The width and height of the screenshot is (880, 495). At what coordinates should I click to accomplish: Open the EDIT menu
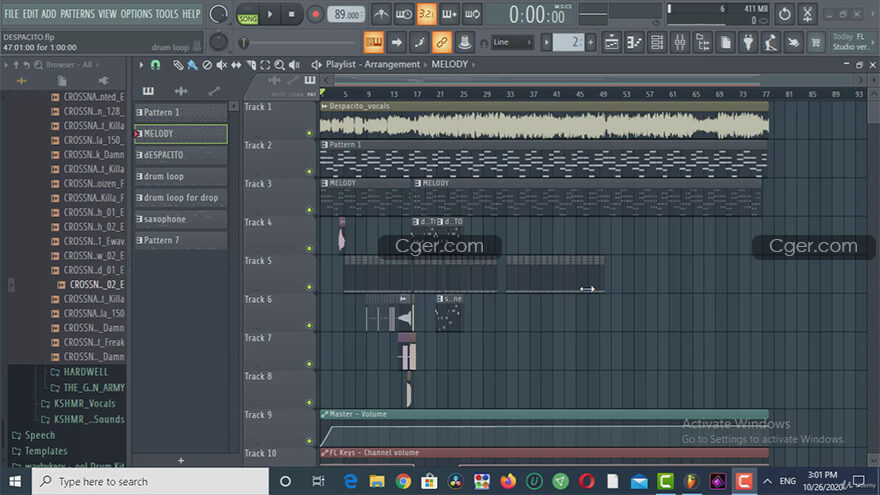(30, 14)
